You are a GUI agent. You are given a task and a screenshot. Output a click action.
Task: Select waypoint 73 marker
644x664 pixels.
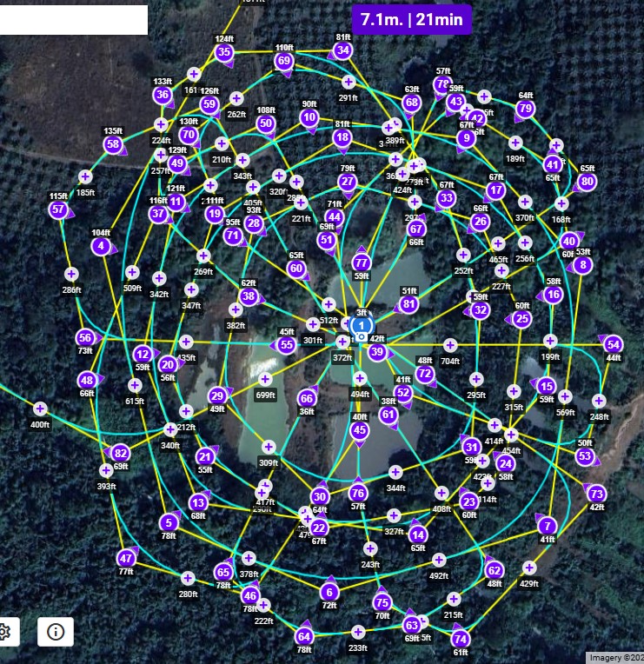pos(596,494)
